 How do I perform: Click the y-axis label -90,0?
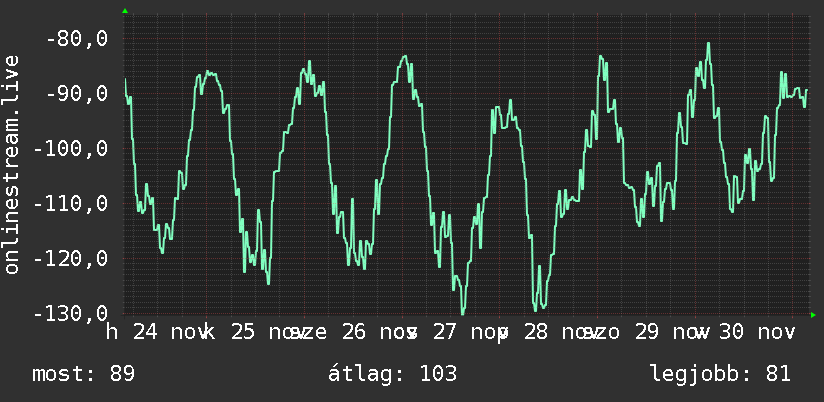(x=77, y=94)
